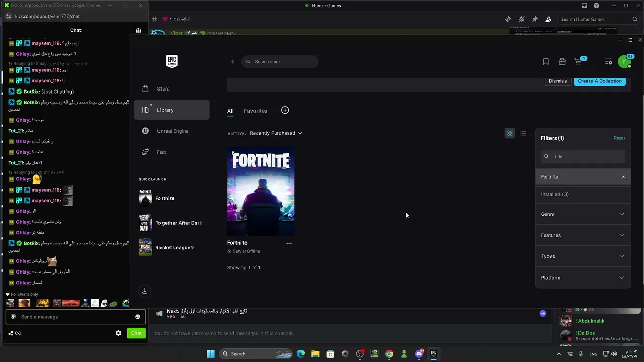Open the Epic wishlist bookmark icon
This screenshot has height=362, width=644.
pyautogui.click(x=546, y=62)
